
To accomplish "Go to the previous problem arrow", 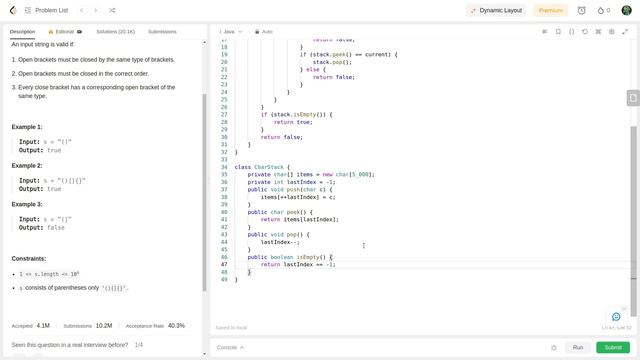I will click(82, 10).
